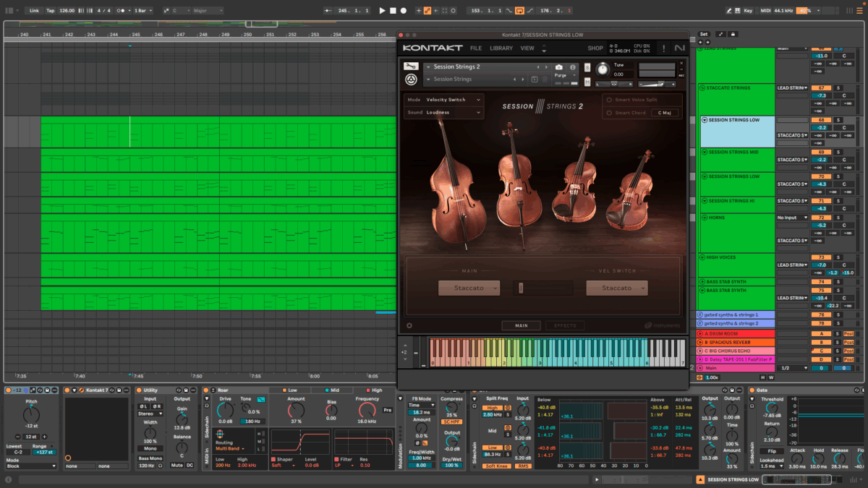868x488 pixels.
Task: Click the SHOP button in Kontakt
Action: point(595,48)
